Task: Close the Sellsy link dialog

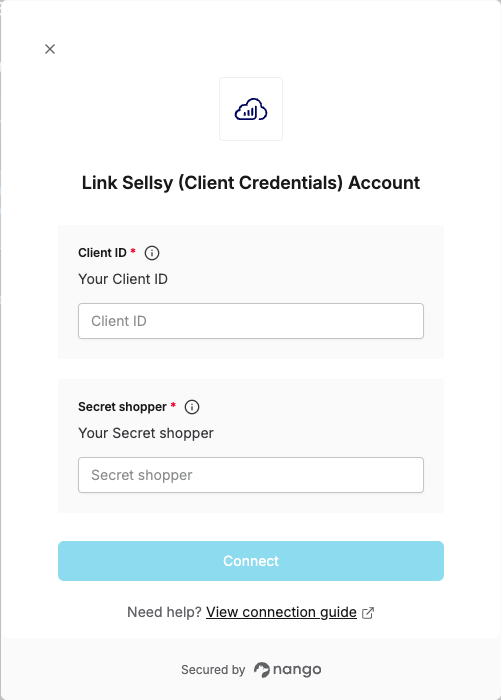Action: click(x=50, y=49)
